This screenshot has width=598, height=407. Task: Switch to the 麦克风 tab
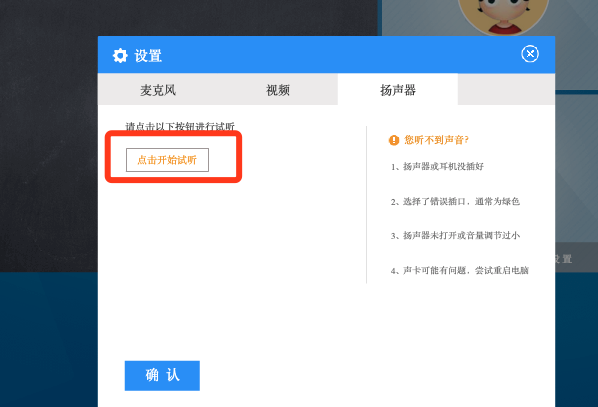tap(158, 90)
